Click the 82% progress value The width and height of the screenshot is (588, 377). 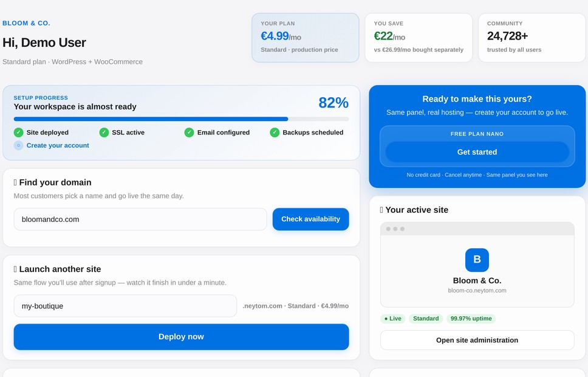point(333,103)
